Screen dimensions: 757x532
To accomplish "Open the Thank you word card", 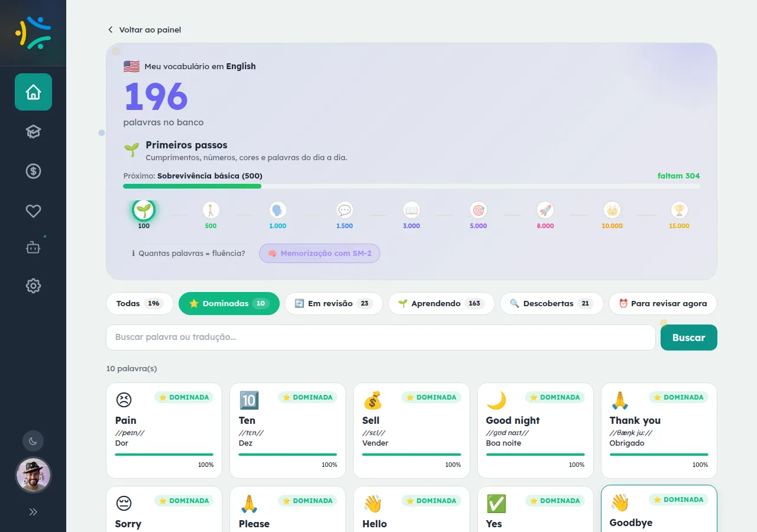I will [x=659, y=430].
